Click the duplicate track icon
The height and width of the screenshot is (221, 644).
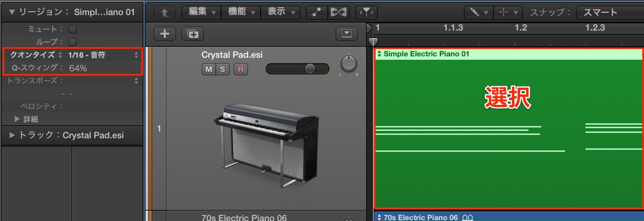click(x=193, y=34)
